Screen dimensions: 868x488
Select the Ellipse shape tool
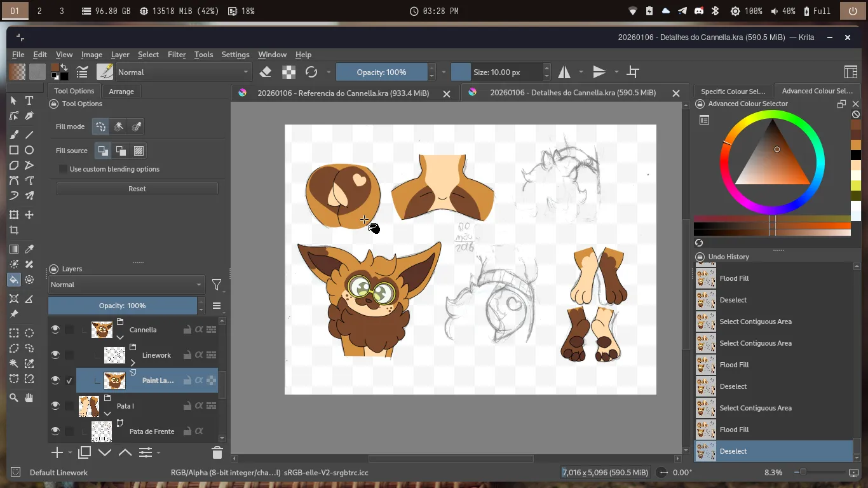(29, 150)
